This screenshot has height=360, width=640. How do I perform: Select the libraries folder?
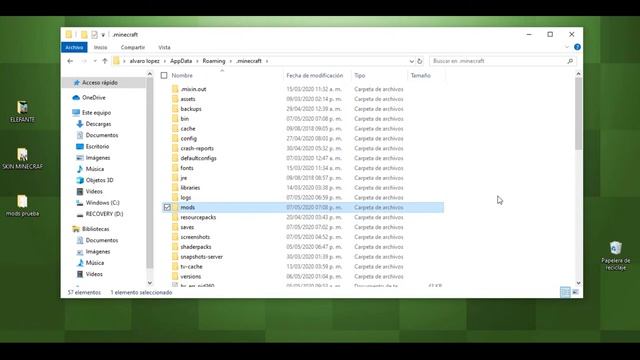pos(190,188)
